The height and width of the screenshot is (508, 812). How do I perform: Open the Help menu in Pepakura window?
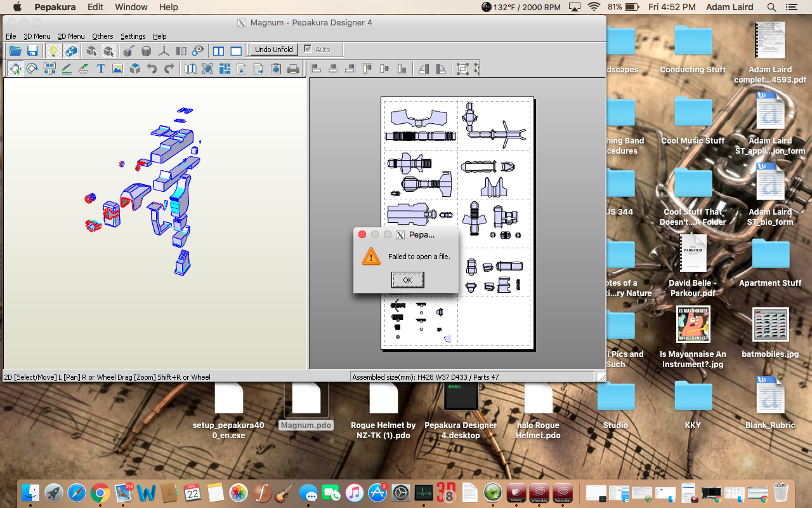159,36
